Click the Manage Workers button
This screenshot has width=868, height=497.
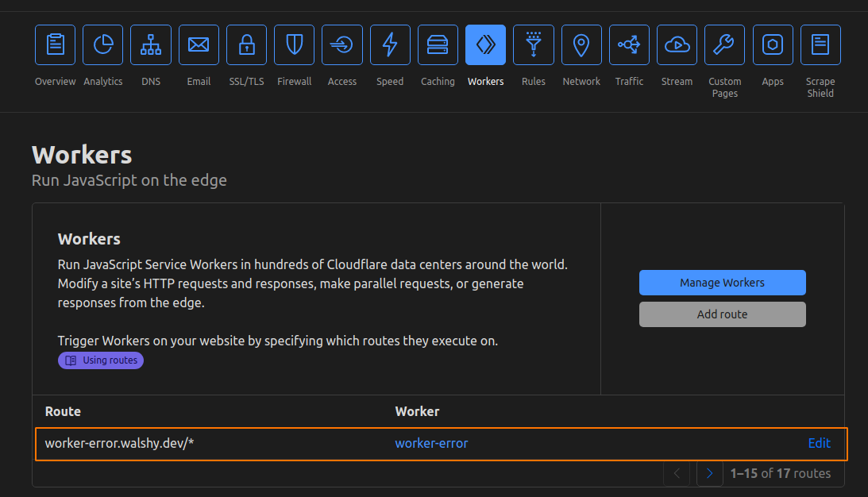(x=722, y=283)
